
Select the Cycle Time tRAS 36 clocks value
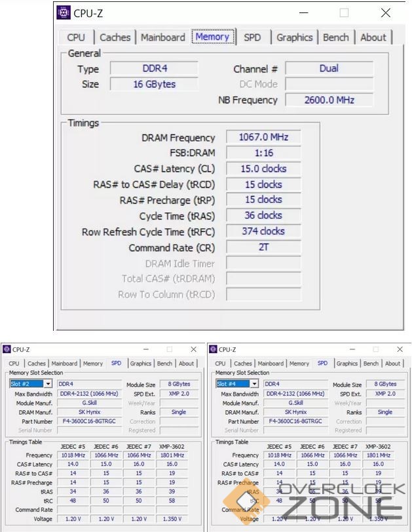(263, 216)
